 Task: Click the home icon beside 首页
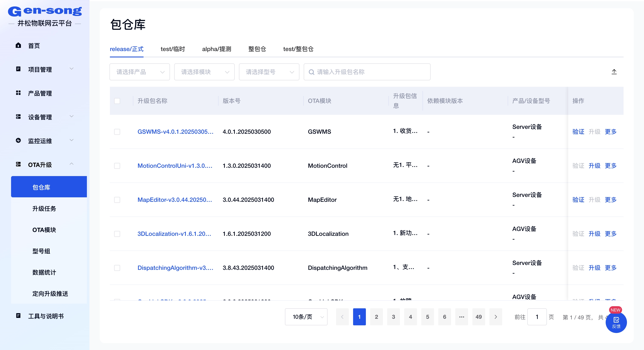[x=18, y=46]
